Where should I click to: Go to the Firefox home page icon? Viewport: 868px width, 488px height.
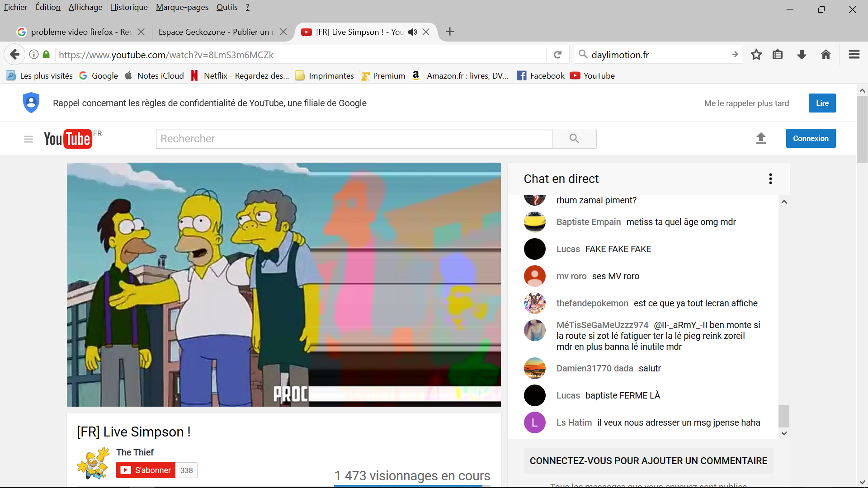(x=826, y=55)
